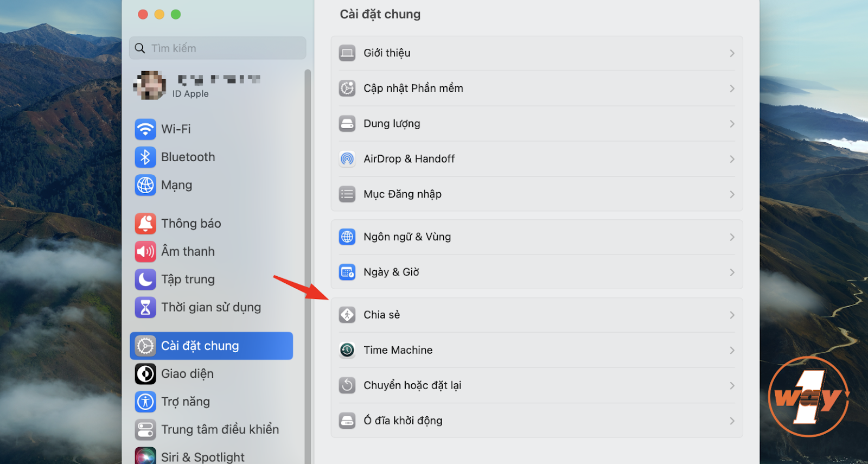The width and height of the screenshot is (868, 464).
Task: Click the Ngày & Giờ label
Action: coord(391,272)
